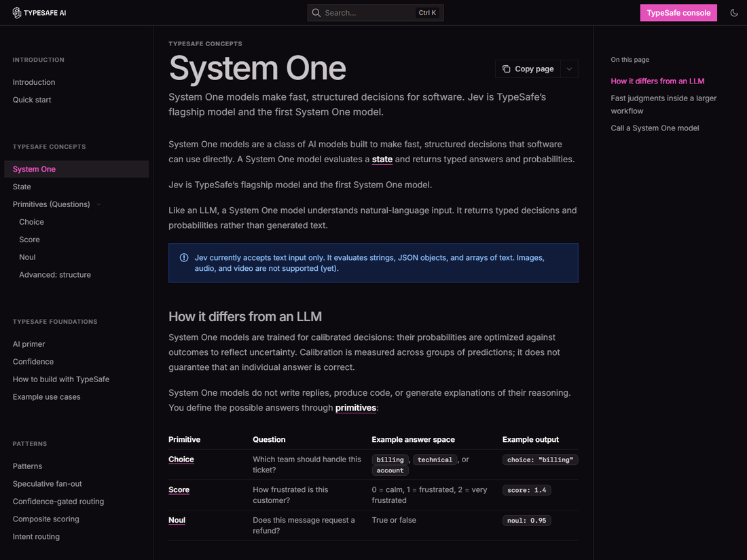Image resolution: width=747 pixels, height=560 pixels.
Task: Open AI primer in the sidebar
Action: click(x=29, y=344)
